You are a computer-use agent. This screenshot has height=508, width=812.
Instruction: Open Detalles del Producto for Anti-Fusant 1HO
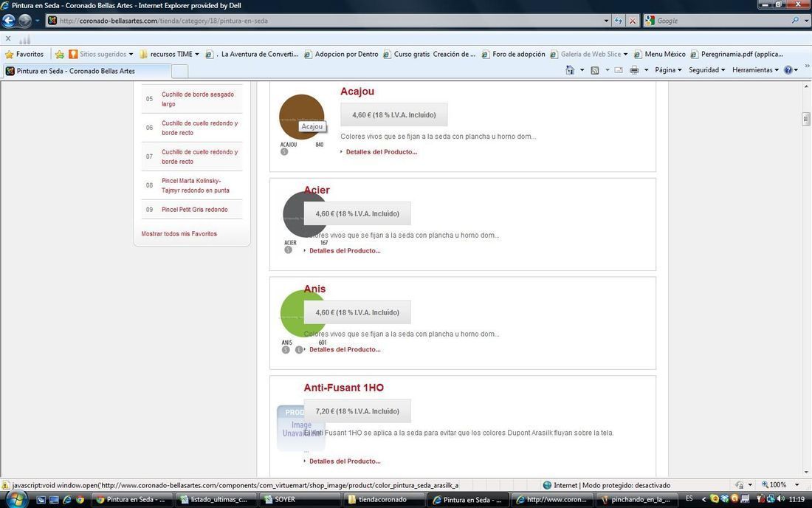tap(345, 461)
